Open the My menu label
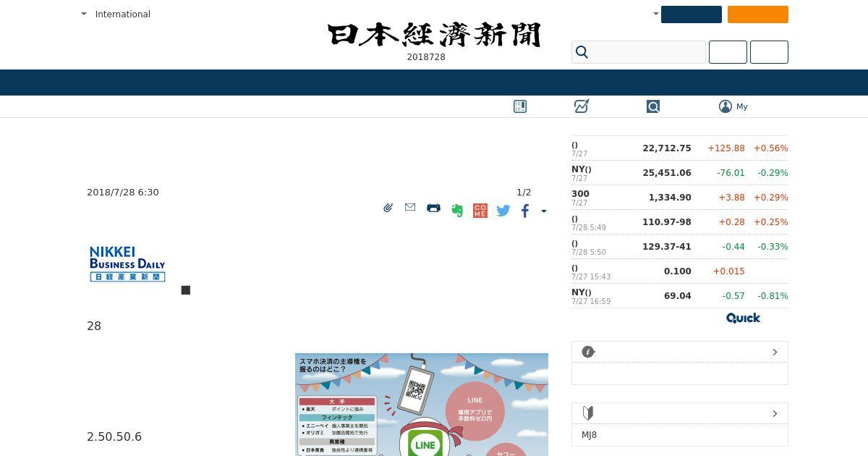 pos(742,106)
